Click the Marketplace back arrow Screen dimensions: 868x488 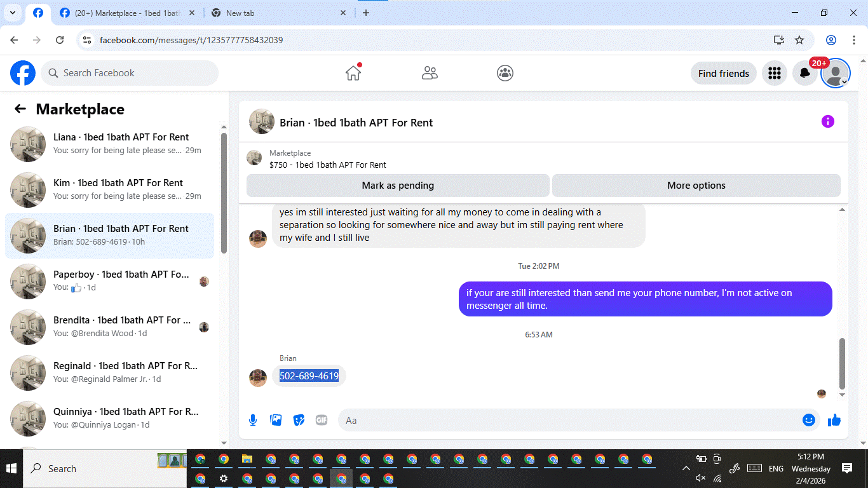(20, 109)
